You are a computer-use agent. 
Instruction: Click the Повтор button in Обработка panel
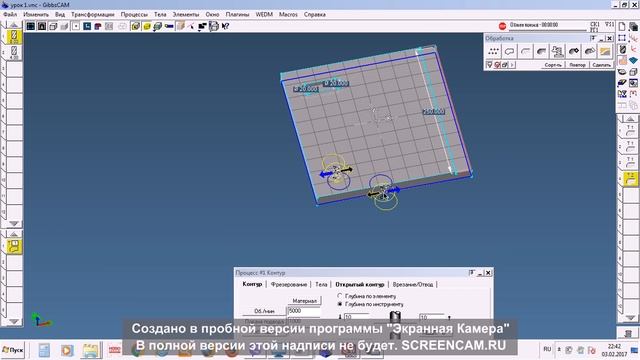tap(577, 65)
